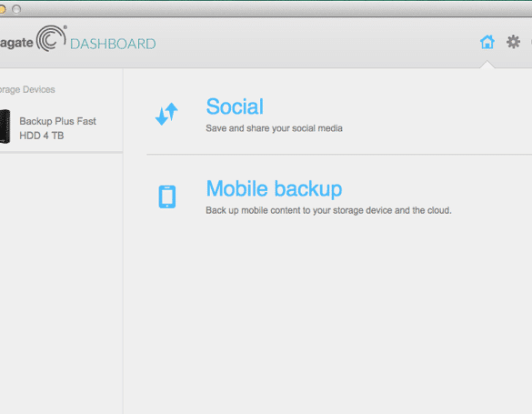Open the Home dashboard icon
The height and width of the screenshot is (414, 532).
tap(487, 42)
